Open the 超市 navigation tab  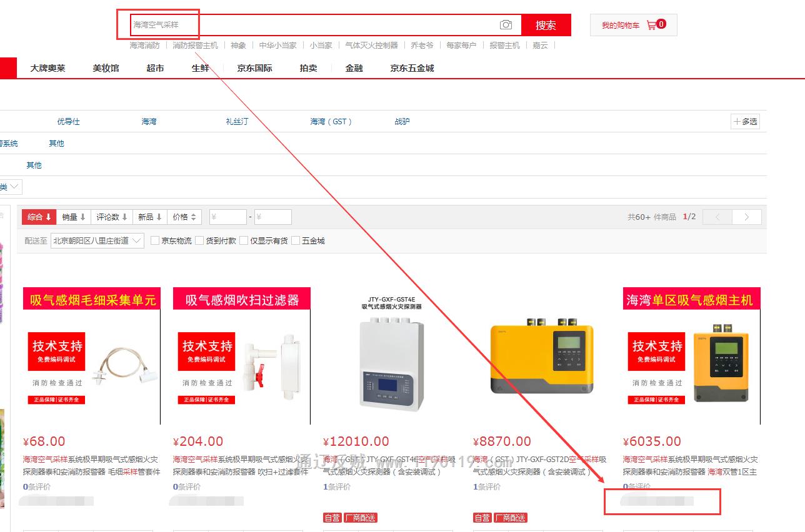click(x=155, y=68)
